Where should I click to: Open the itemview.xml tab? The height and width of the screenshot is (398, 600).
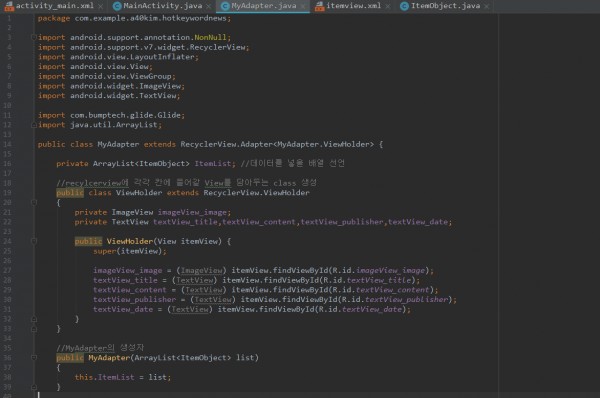[x=354, y=6]
